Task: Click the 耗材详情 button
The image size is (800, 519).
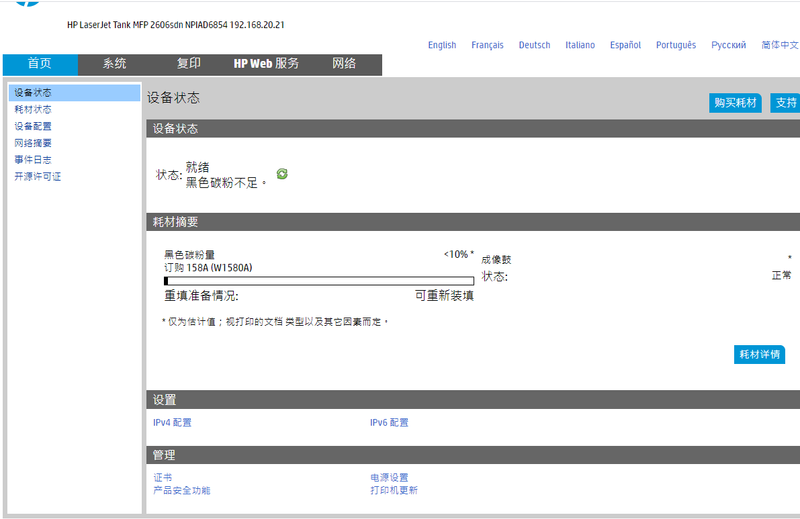Action: (759, 354)
